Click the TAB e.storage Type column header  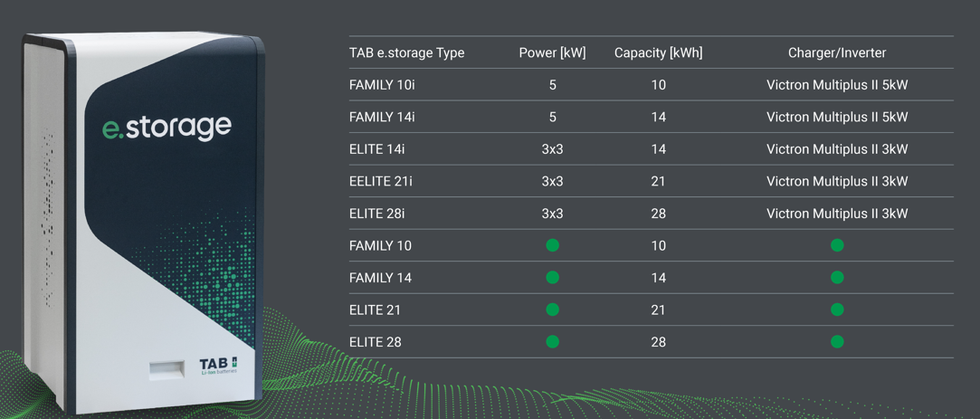(x=406, y=52)
